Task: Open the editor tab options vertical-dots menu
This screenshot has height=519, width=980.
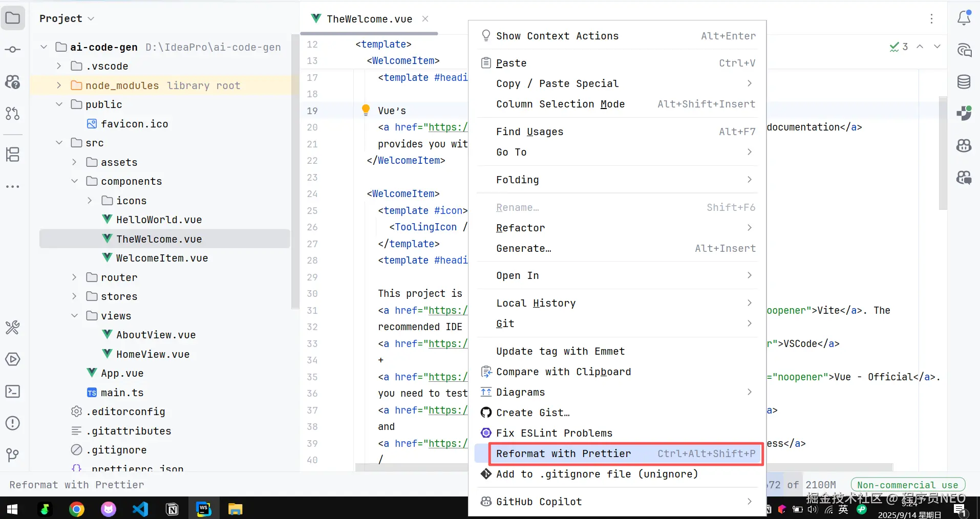Action: 931,19
